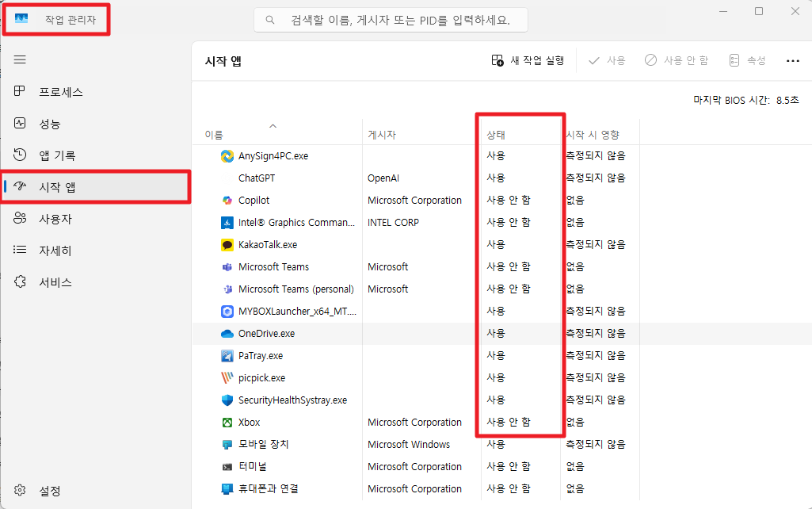This screenshot has width=812, height=509.
Task: Open the 성능 performance icon
Action: click(x=20, y=124)
